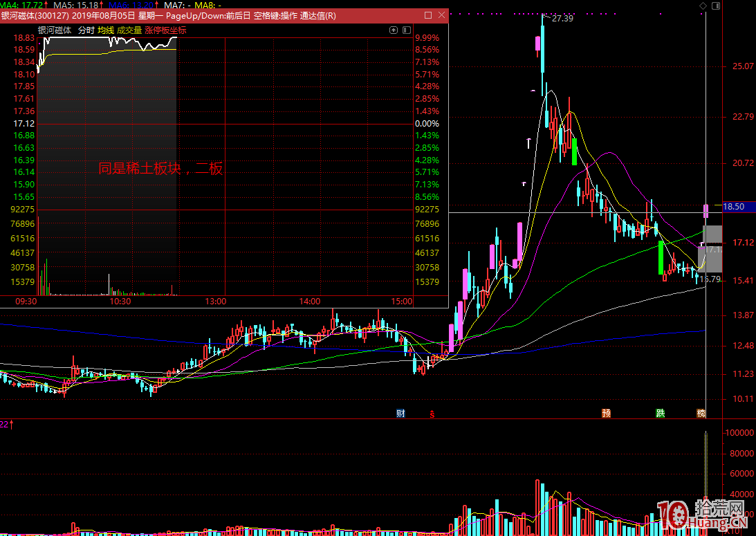Select the 分时 intraday tab

pyautogui.click(x=86, y=30)
